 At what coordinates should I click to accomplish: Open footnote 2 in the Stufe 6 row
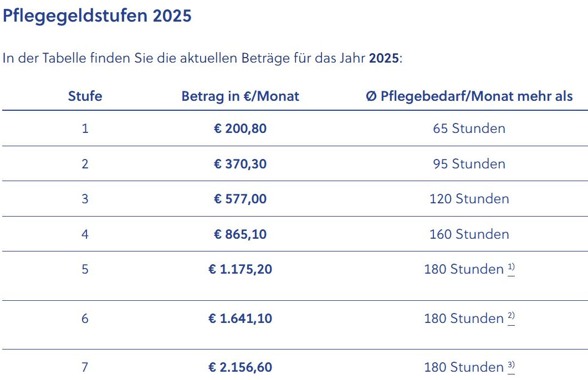click(x=511, y=317)
